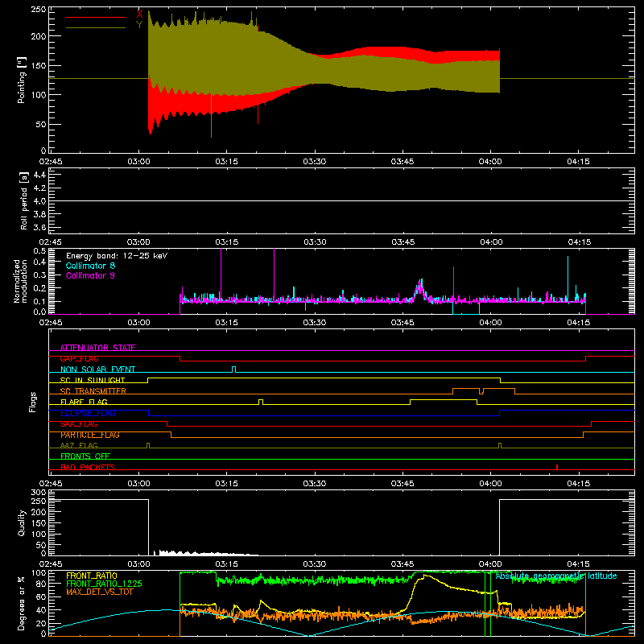644x644 pixels.
Task: Click 'Absolute geomagnetic latitude' label
Action: 556,576
